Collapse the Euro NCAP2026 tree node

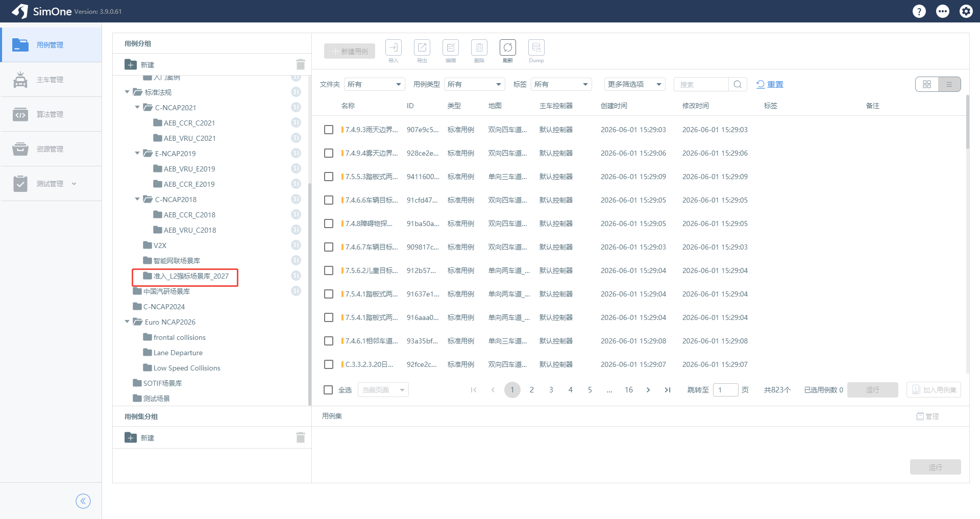(127, 322)
